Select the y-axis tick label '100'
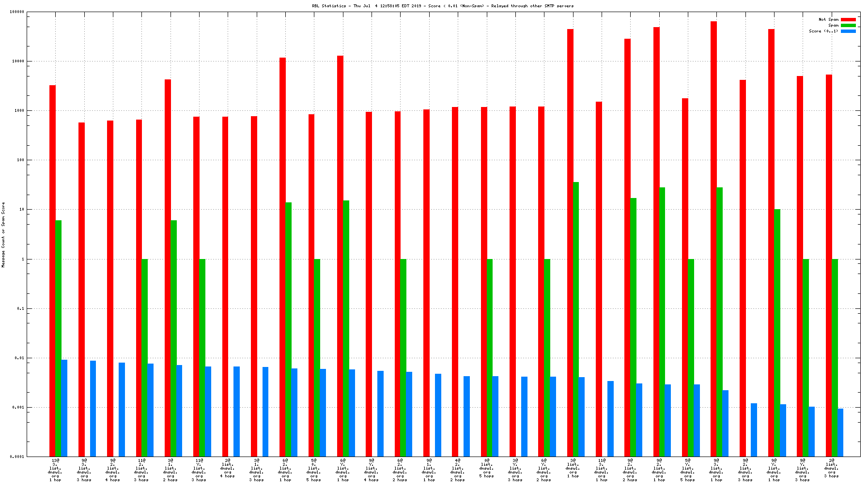 20,160
